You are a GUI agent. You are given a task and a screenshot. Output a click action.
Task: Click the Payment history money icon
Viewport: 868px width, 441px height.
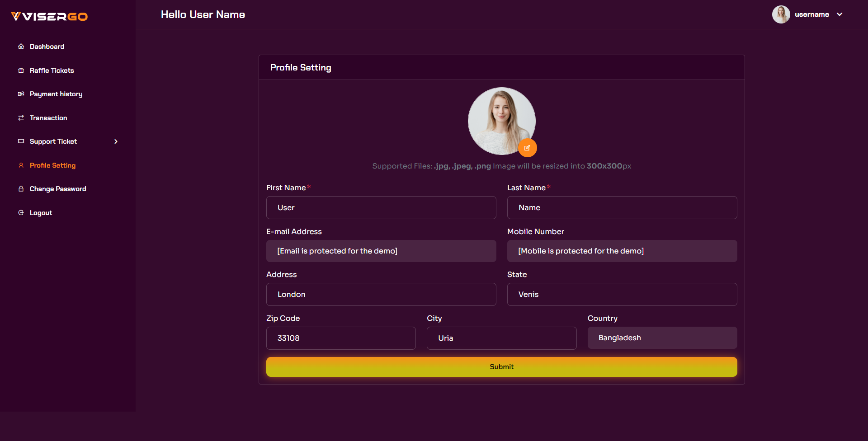(21, 94)
